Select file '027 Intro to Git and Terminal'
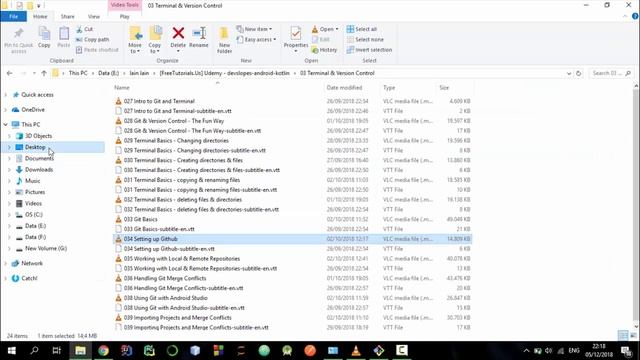Image resolution: width=640 pixels, height=360 pixels. tap(159, 101)
